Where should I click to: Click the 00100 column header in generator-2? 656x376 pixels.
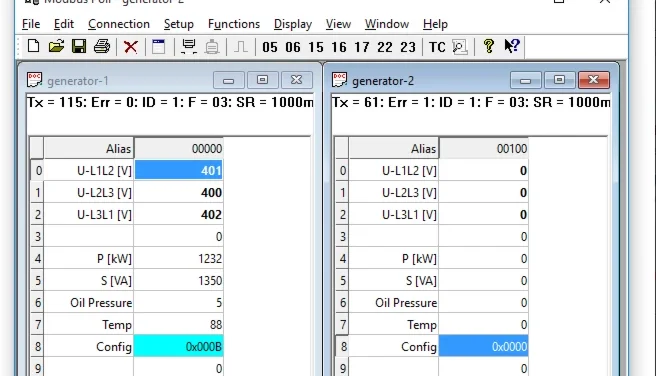(x=484, y=148)
